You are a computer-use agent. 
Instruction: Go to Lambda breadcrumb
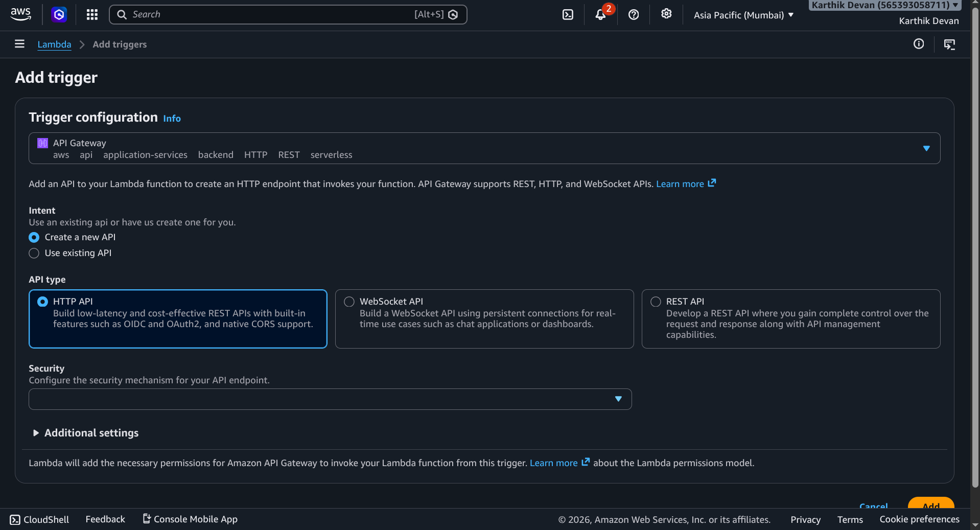(54, 44)
